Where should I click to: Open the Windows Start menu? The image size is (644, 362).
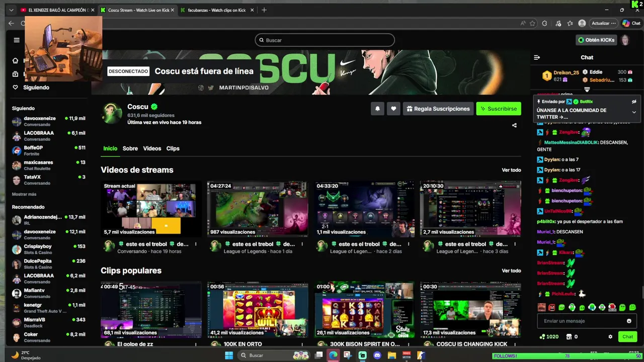point(229,355)
